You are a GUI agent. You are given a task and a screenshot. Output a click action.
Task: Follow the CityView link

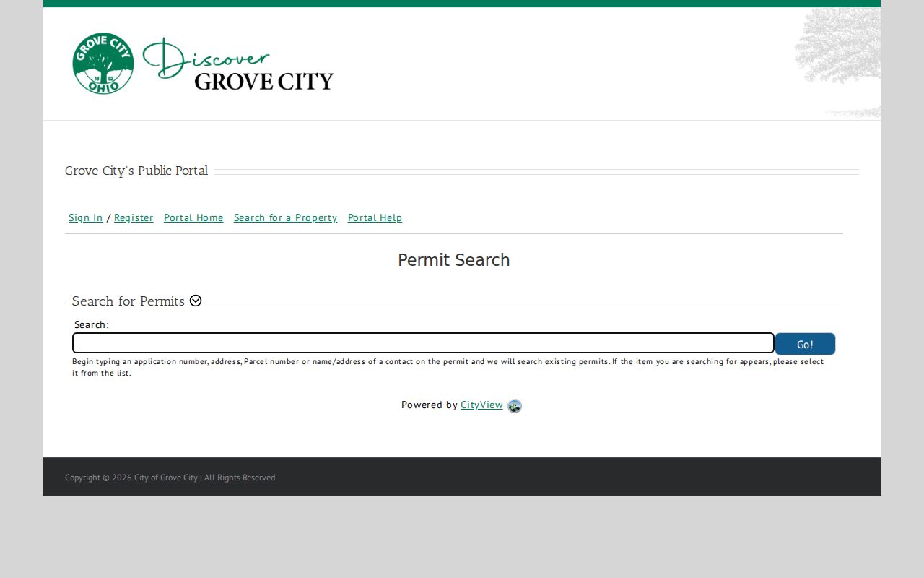point(481,405)
